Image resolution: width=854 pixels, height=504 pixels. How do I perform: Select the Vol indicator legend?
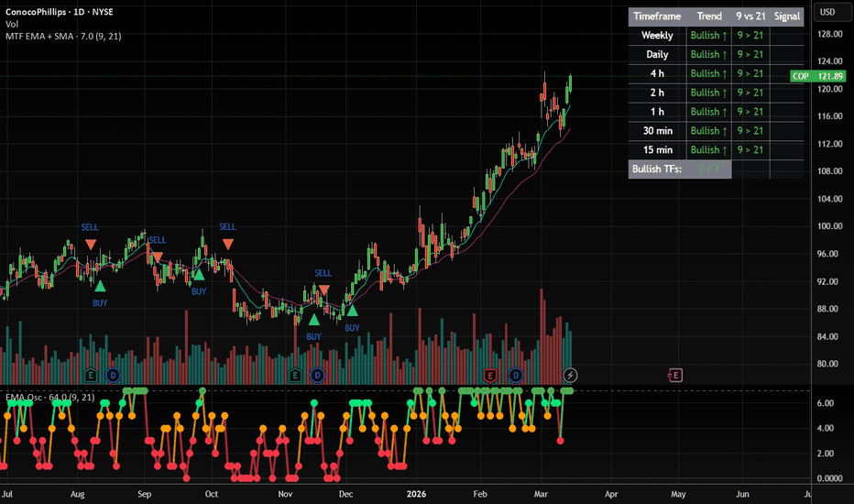click(11, 23)
